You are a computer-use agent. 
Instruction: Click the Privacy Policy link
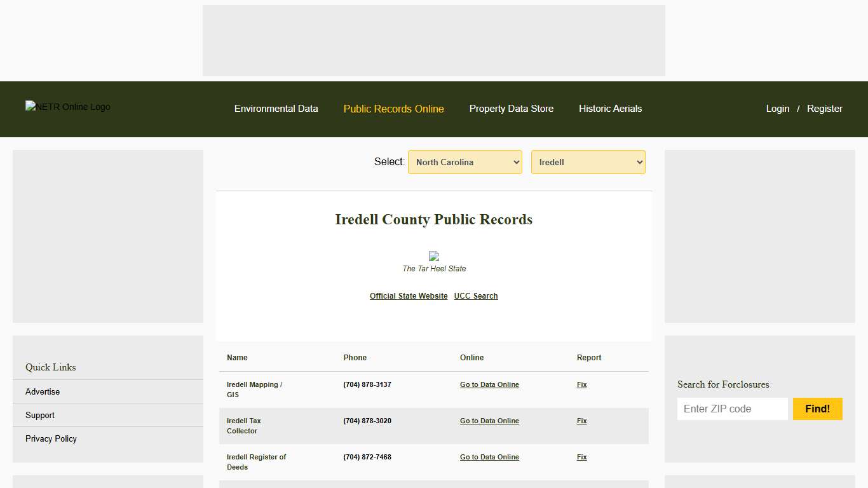(x=51, y=438)
